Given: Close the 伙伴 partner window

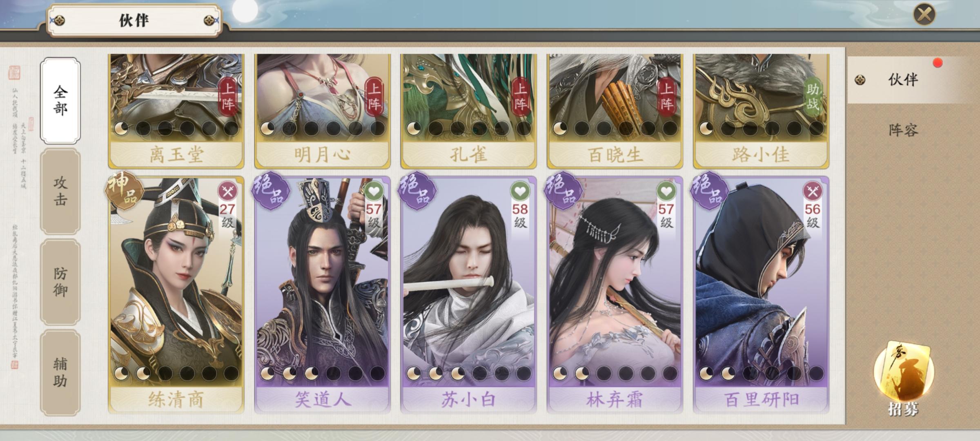Looking at the screenshot, I should point(924,15).
